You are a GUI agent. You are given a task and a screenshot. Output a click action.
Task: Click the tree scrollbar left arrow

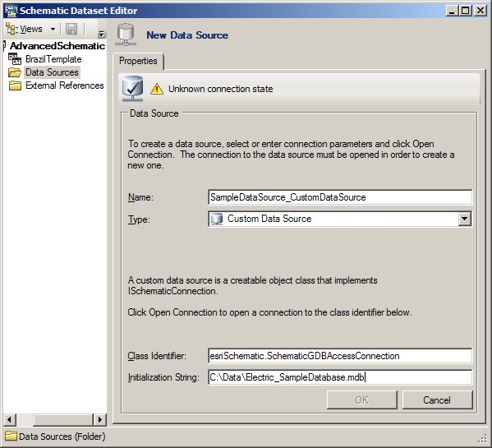click(9, 419)
